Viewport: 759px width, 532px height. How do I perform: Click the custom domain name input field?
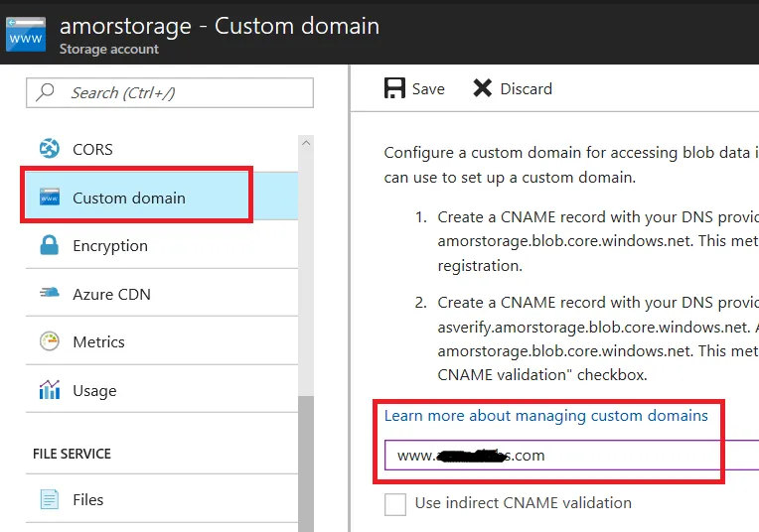pos(571,456)
